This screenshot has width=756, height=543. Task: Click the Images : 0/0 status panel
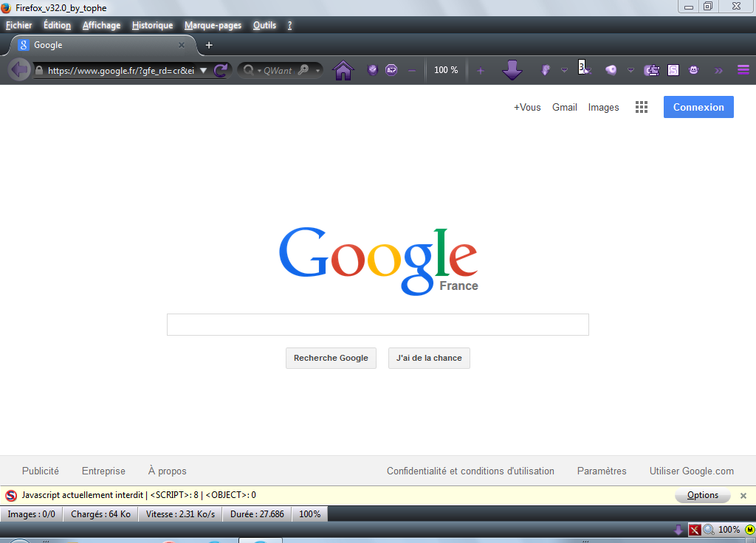coord(31,514)
